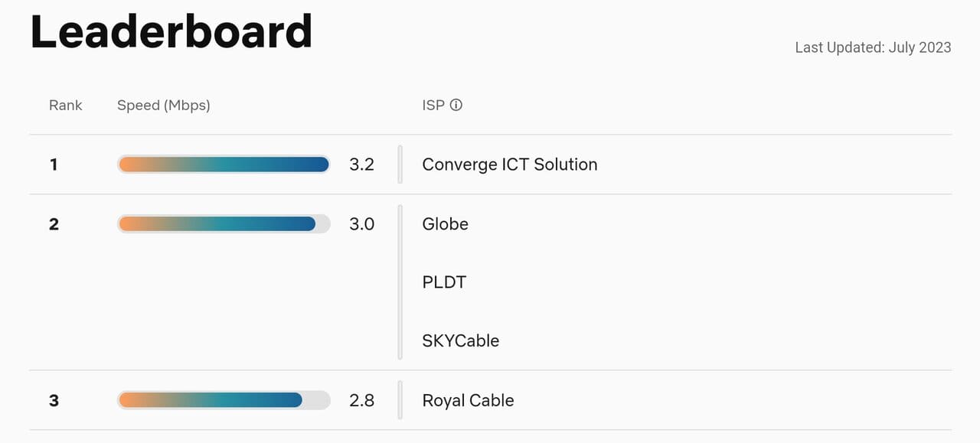Image resolution: width=980 pixels, height=443 pixels.
Task: Click the Last Updated July 2023 text
Action: (x=872, y=47)
